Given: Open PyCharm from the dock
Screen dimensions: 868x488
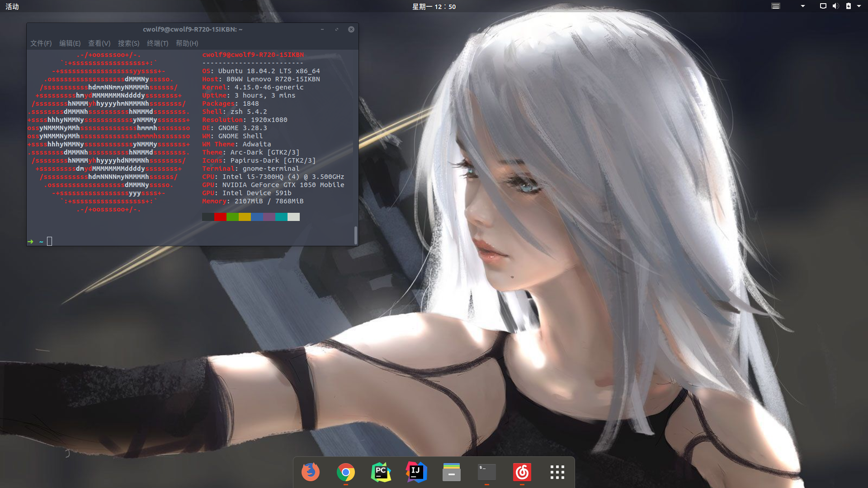Looking at the screenshot, I should 381,472.
